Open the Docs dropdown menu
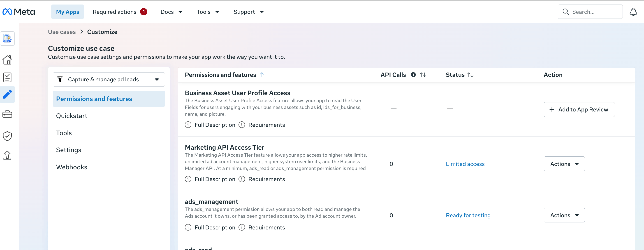 171,12
